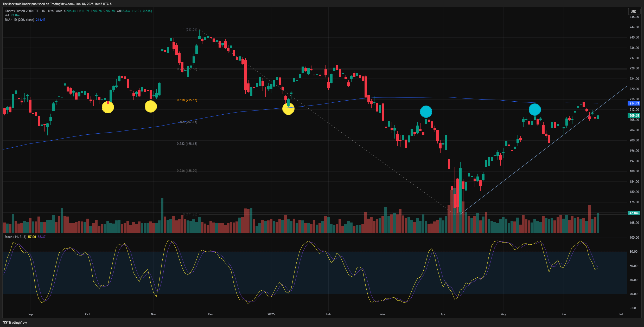
Task: Click the yellow 57.06 stochastic %K value
Action: (x=32, y=237)
